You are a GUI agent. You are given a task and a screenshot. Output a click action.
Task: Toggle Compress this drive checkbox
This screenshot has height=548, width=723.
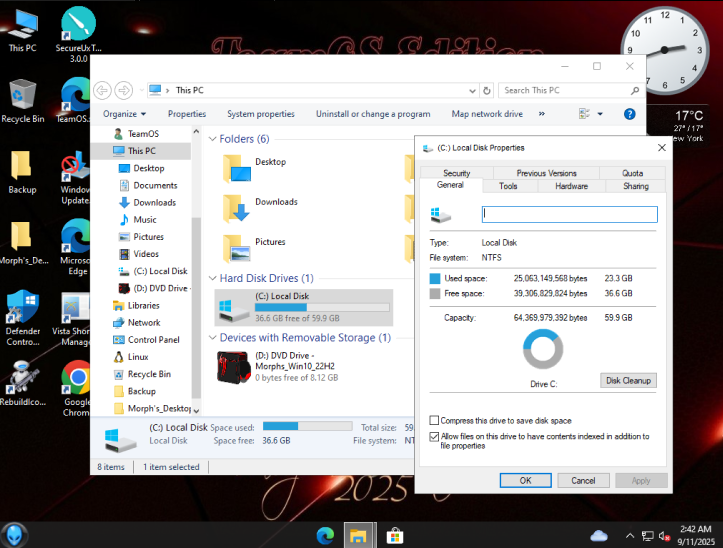pyautogui.click(x=434, y=420)
